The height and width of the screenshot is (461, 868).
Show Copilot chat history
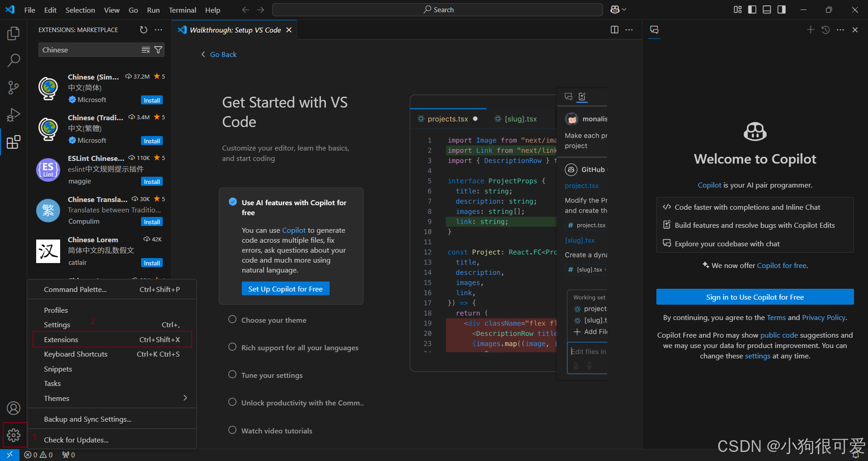(826, 30)
